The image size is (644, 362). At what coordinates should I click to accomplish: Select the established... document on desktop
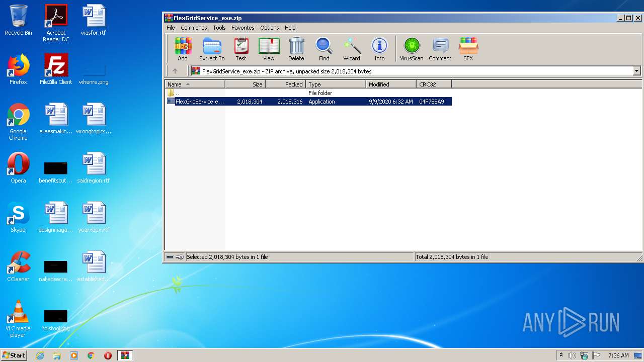94,266
